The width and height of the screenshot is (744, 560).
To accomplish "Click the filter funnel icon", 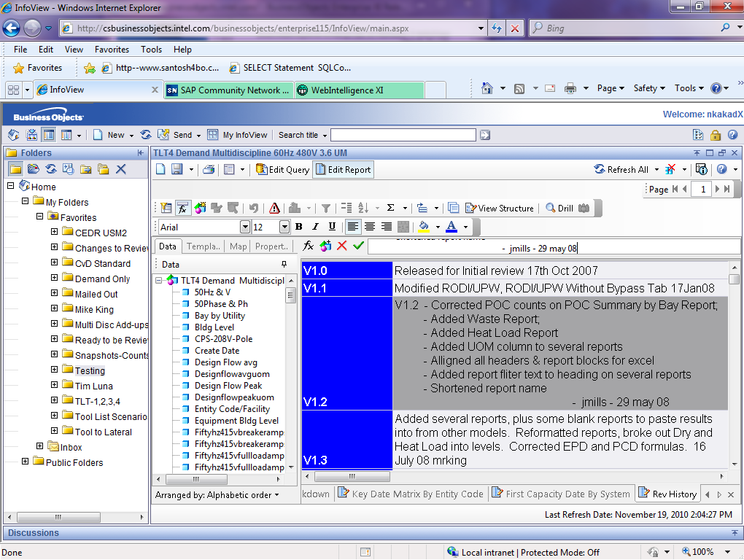I will 326,208.
